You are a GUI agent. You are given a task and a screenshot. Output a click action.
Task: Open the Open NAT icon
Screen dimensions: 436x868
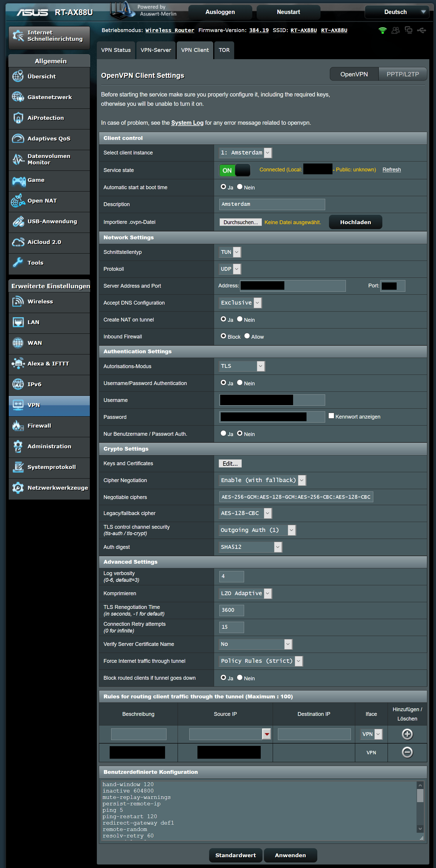click(18, 201)
